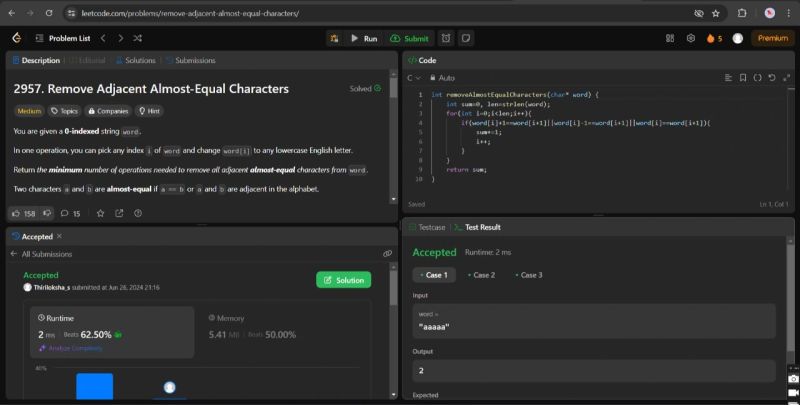800x405 pixels.
Task: Click the debugger icon beside Run
Action: pyautogui.click(x=335, y=38)
